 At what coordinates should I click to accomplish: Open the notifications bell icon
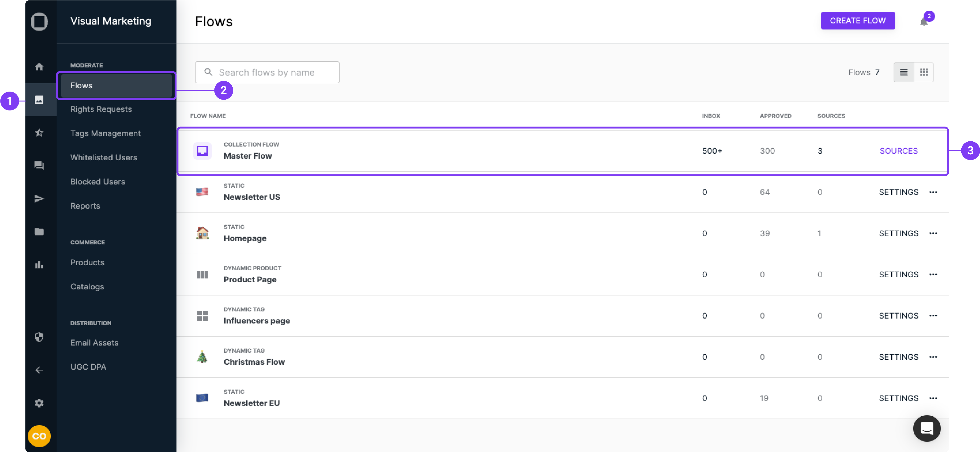924,21
